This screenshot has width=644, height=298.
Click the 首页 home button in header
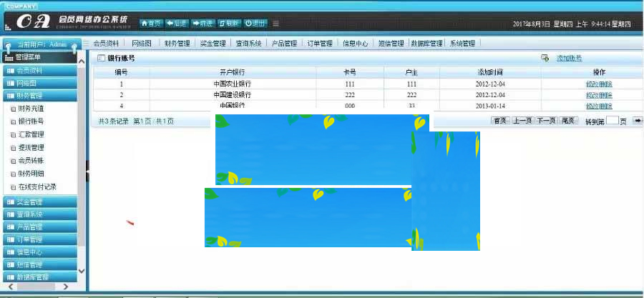click(150, 23)
